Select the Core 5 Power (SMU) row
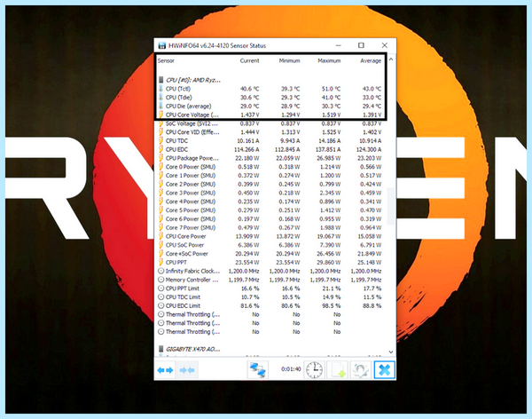This screenshot has height=419, width=532. pyautogui.click(x=270, y=210)
